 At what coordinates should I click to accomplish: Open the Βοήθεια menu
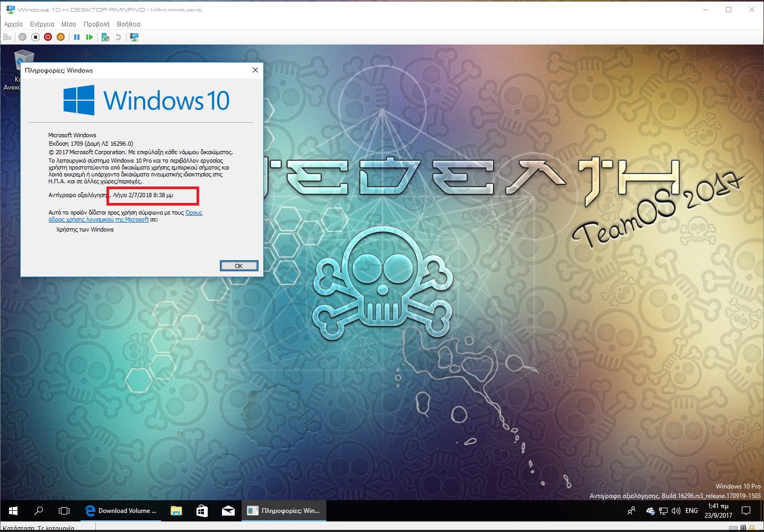click(129, 24)
